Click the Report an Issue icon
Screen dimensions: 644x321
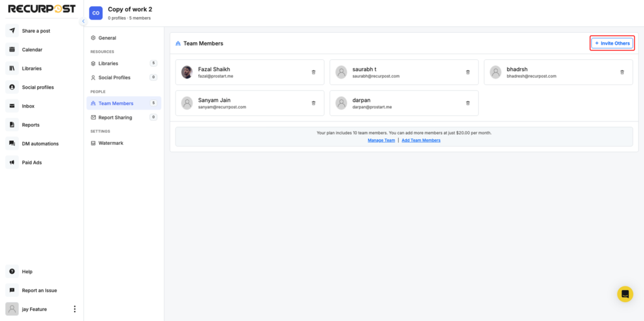[12, 290]
